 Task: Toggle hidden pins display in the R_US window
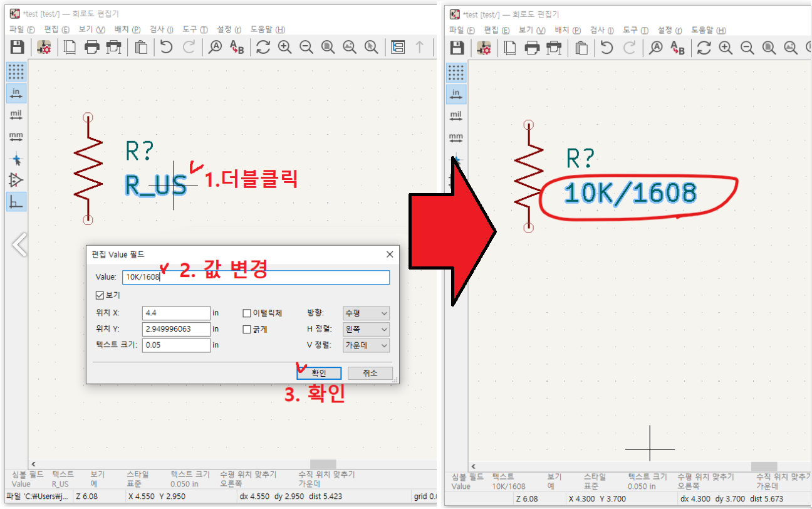(16, 181)
